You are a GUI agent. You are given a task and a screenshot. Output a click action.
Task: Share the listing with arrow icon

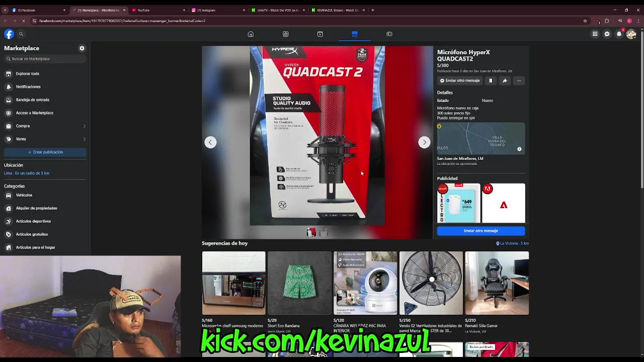[x=505, y=80]
